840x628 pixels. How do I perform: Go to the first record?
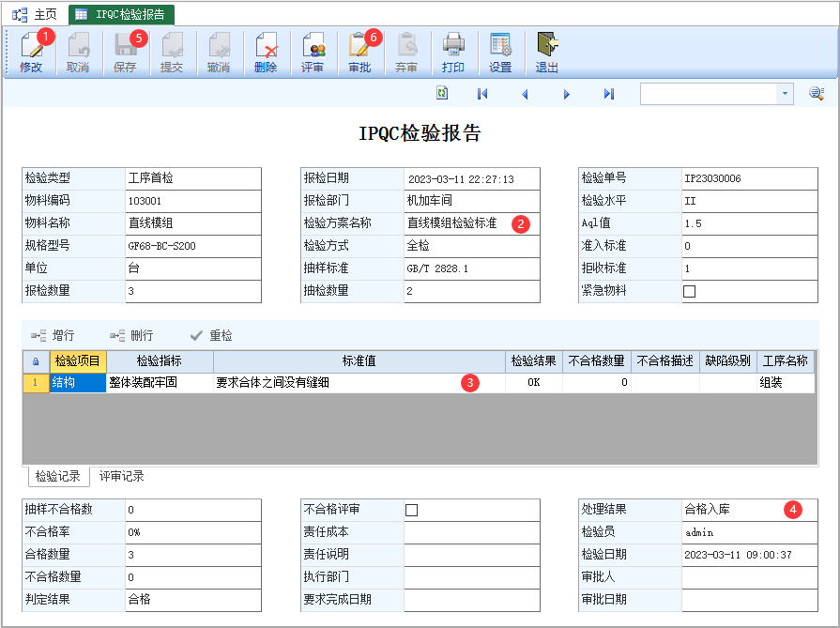click(482, 94)
